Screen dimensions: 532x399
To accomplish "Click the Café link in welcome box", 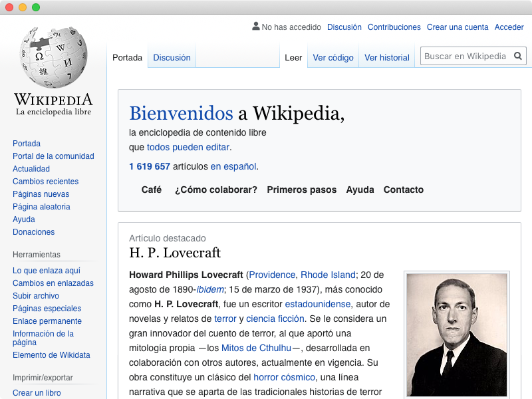I will click(x=152, y=190).
